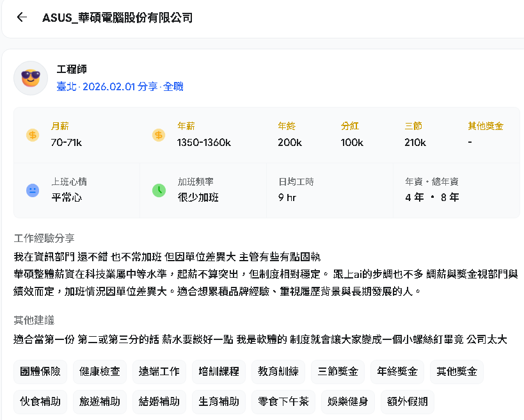Screen dimensions: 524x420
Task: Click the sunglasses emoji avatar
Action: 31,78
